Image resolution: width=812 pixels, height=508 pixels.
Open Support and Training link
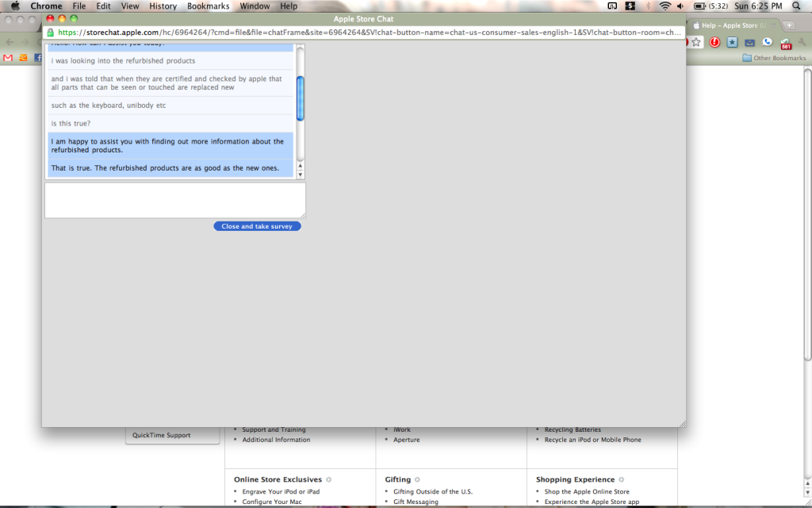click(x=274, y=429)
